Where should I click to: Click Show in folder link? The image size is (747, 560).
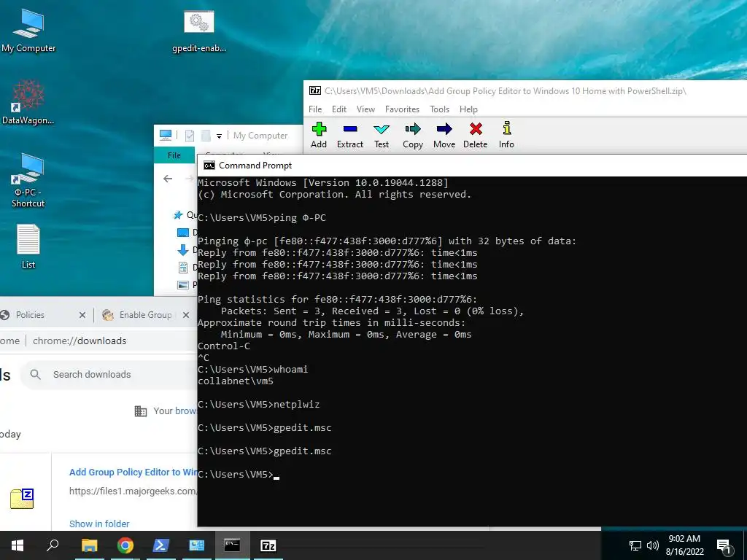coord(99,524)
